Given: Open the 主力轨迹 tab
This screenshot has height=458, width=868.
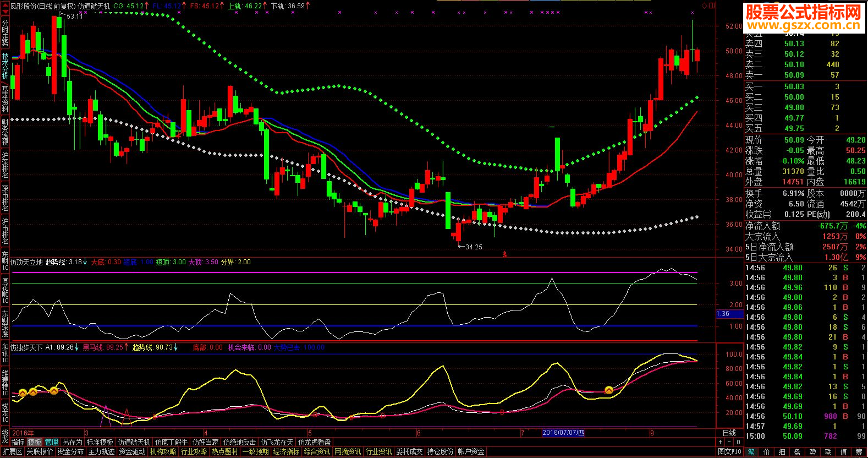Looking at the screenshot, I should click(x=101, y=451).
